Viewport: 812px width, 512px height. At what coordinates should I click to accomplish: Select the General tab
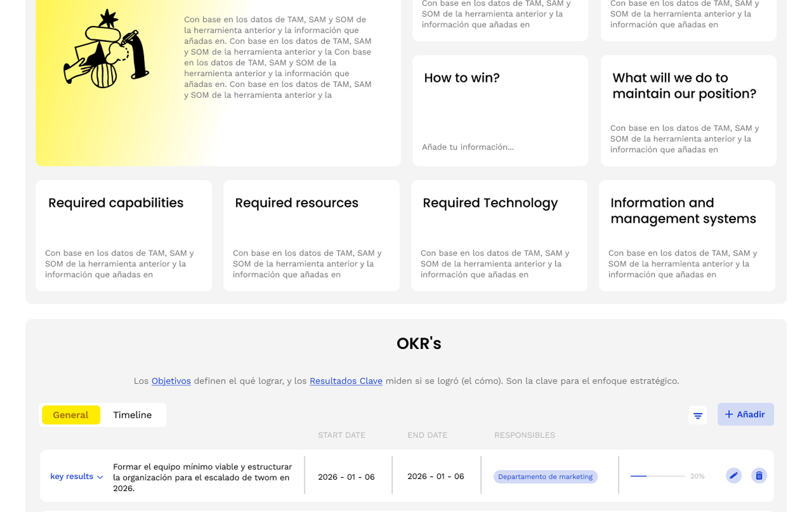(70, 415)
